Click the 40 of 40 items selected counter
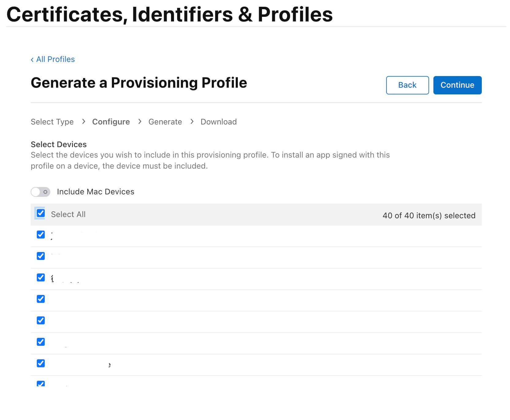The width and height of the screenshot is (510, 420). [x=429, y=216]
